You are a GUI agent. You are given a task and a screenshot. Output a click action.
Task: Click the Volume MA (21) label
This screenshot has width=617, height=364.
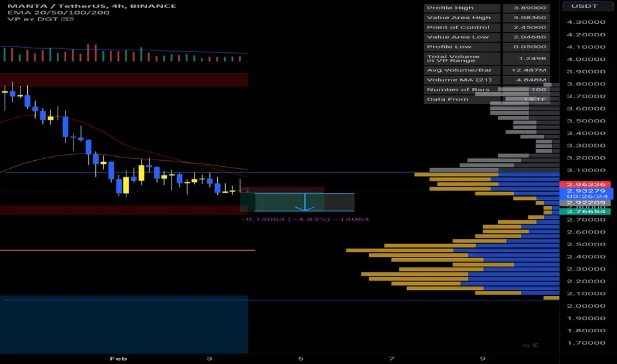pyautogui.click(x=462, y=80)
